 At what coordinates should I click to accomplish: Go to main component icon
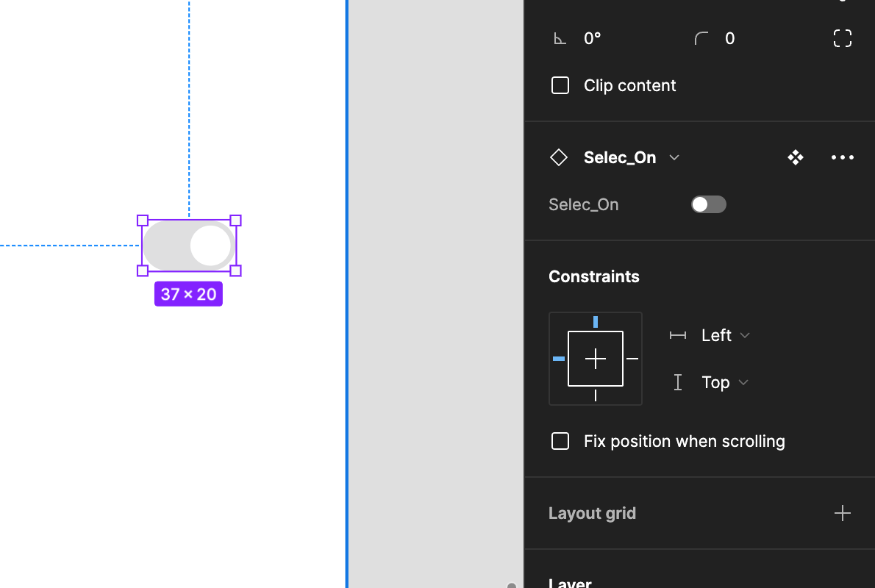coord(795,157)
